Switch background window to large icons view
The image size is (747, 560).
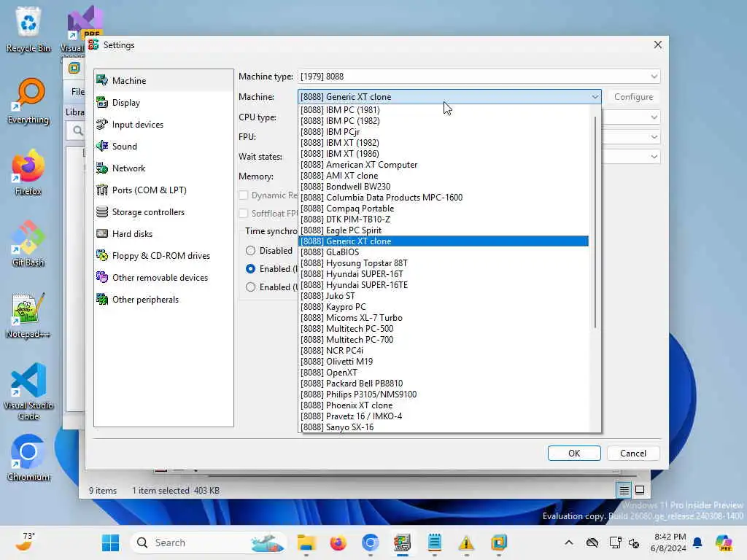click(x=640, y=490)
